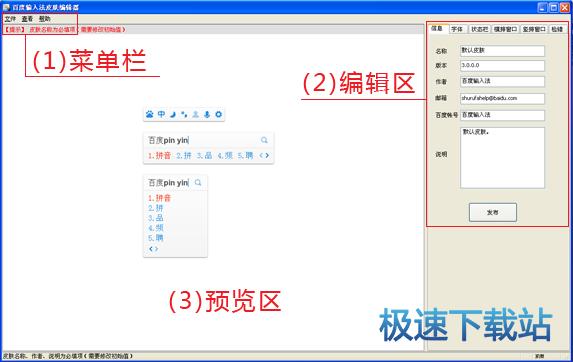Switch to the 横排窗口 tab
Viewport: 573px width, 362px height.
click(x=505, y=29)
